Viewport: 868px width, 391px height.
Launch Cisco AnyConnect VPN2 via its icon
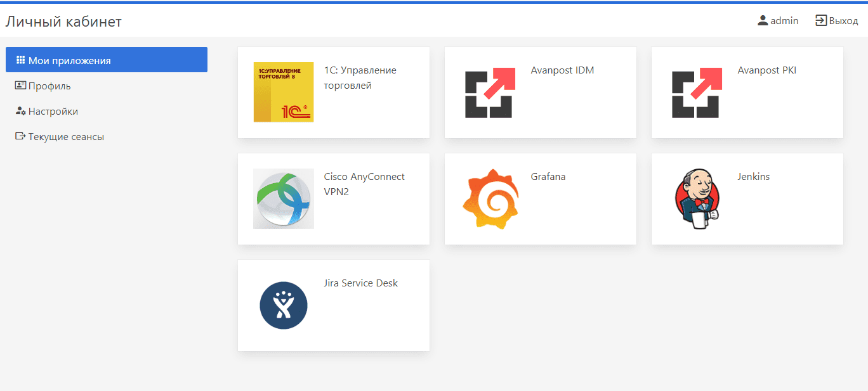284,198
